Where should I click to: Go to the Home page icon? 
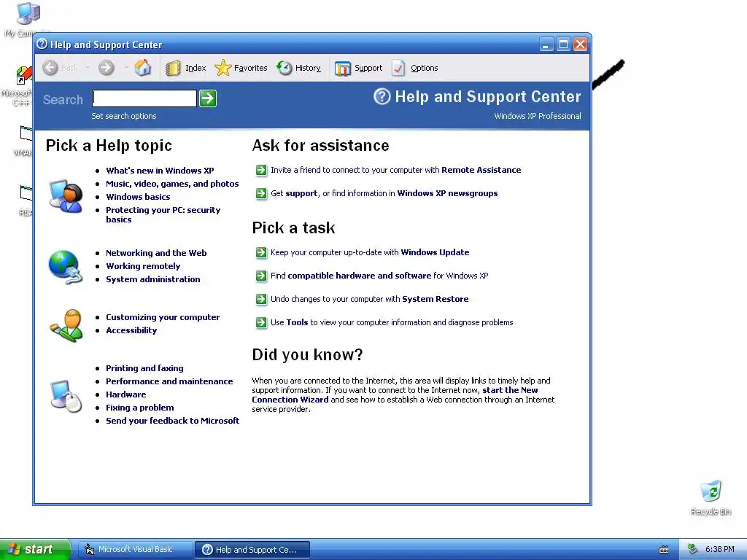(142, 68)
